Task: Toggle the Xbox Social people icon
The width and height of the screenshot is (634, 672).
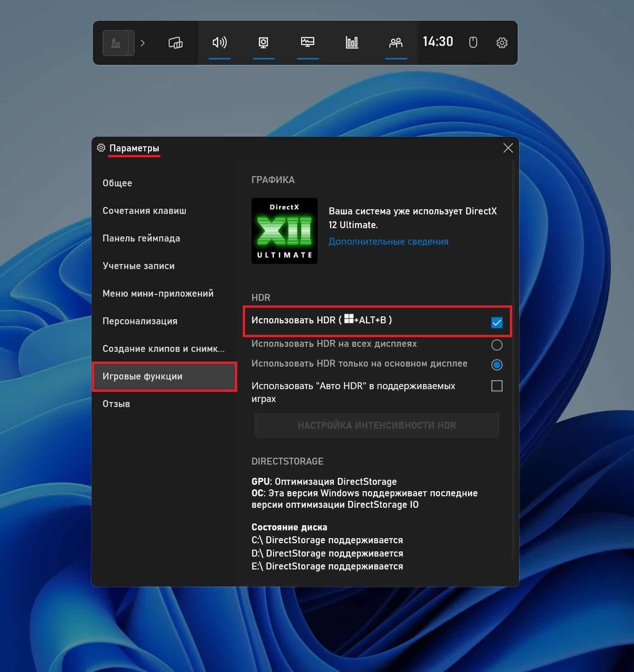Action: point(396,43)
